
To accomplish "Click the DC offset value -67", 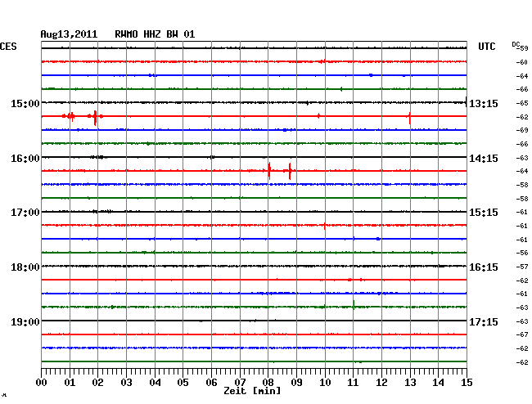I will click(x=522, y=334).
